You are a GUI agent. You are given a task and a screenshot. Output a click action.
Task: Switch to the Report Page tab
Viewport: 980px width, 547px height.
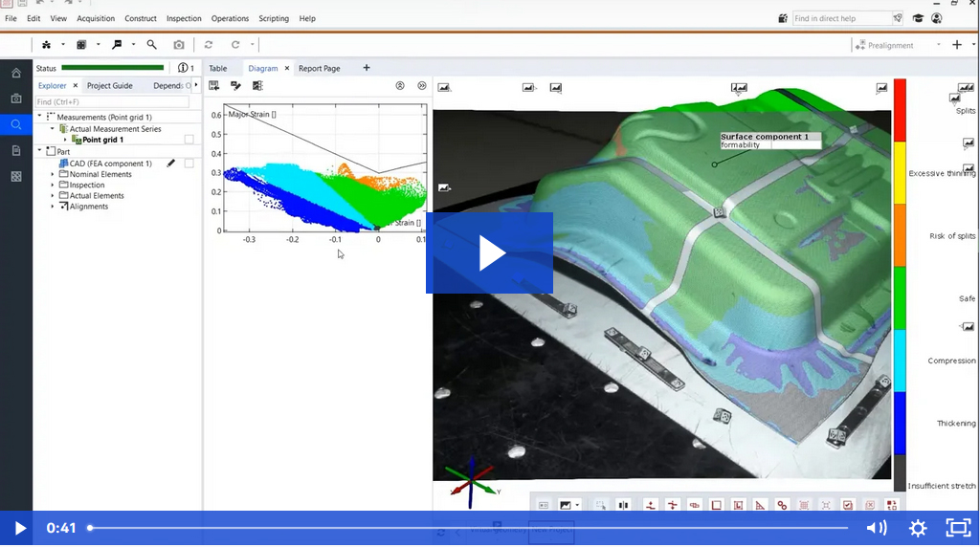(x=319, y=69)
